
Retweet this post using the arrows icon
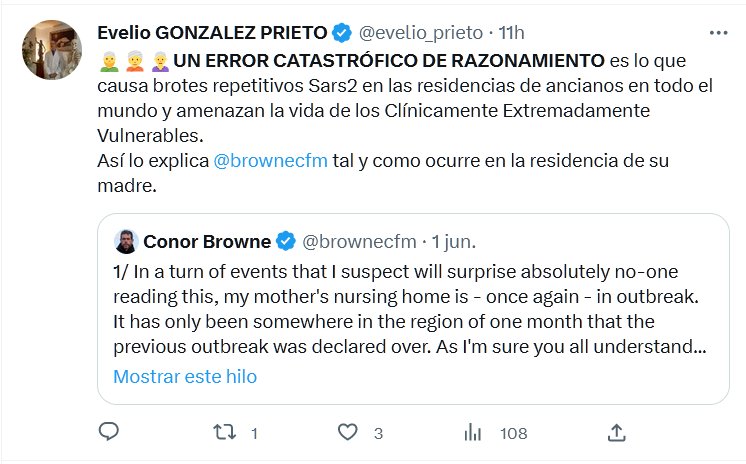pyautogui.click(x=227, y=432)
